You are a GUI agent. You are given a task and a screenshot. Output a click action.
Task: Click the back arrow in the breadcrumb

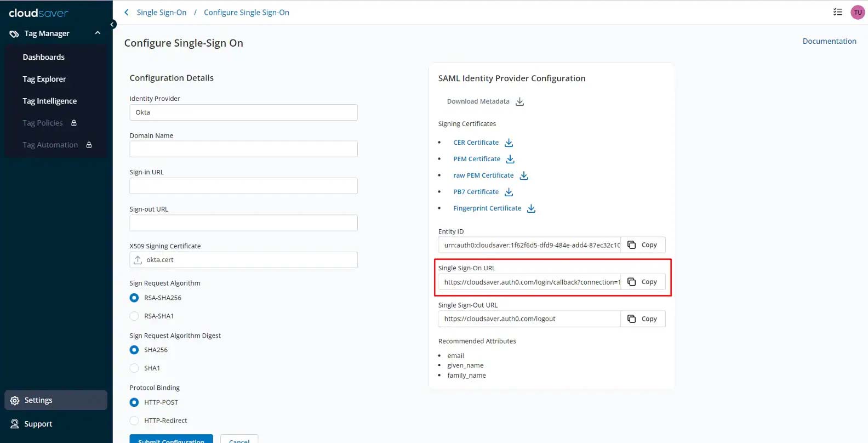point(127,13)
